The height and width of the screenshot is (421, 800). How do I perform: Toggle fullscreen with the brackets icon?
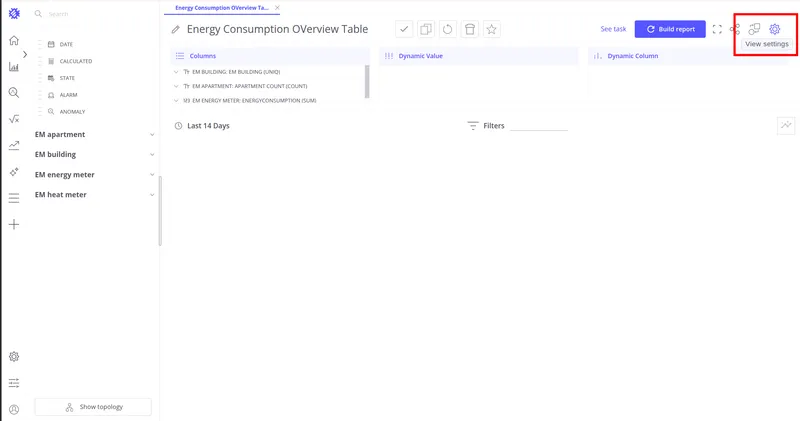pos(717,29)
